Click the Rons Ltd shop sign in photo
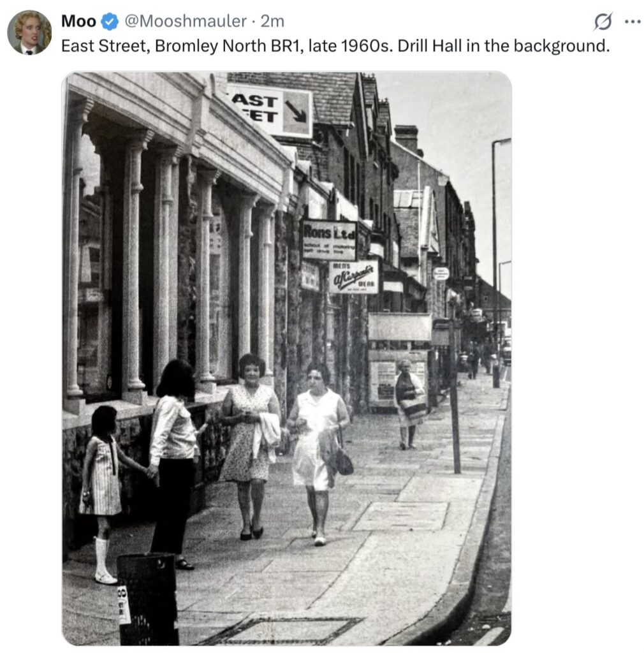 tap(329, 240)
